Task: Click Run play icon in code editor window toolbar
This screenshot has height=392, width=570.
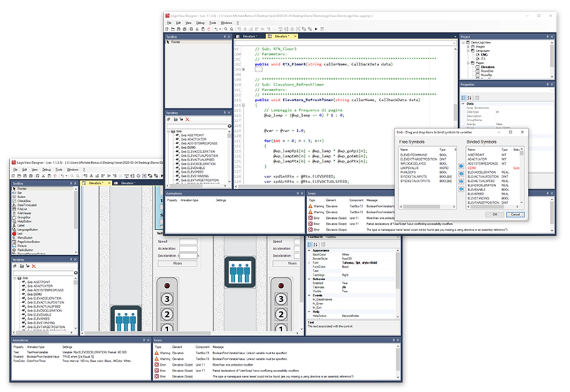Action: pos(316,29)
